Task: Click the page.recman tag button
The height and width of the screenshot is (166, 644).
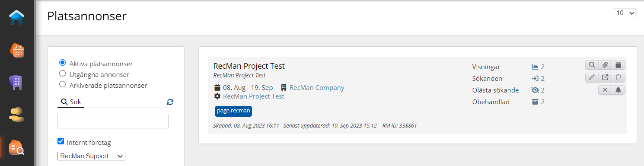Action: point(233,111)
